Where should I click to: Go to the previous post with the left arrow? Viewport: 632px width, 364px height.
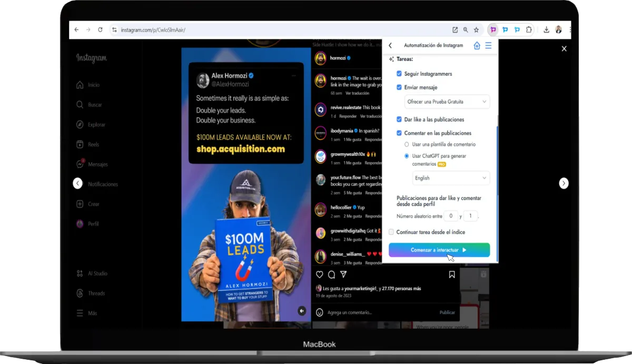click(78, 183)
